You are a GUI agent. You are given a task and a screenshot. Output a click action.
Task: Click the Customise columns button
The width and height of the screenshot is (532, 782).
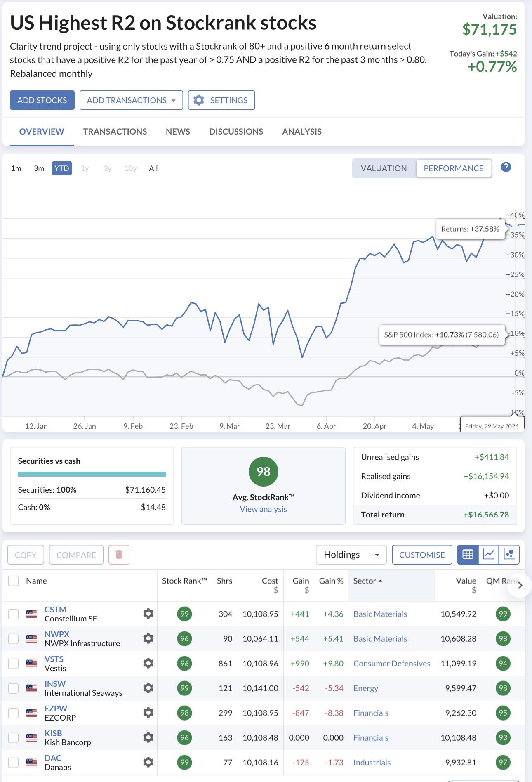(x=422, y=555)
